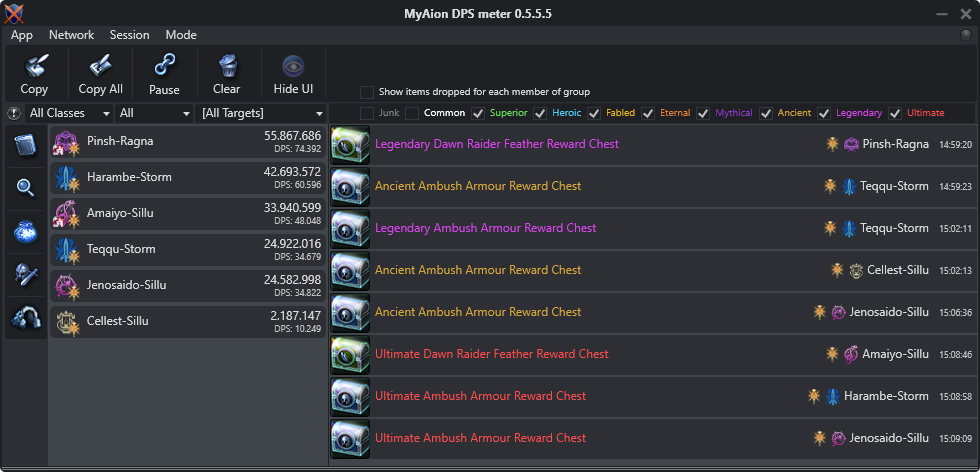Select Cellest-Sillu's 2.187.147 damage value
The width and height of the screenshot is (980, 472).
pyautogui.click(x=296, y=316)
